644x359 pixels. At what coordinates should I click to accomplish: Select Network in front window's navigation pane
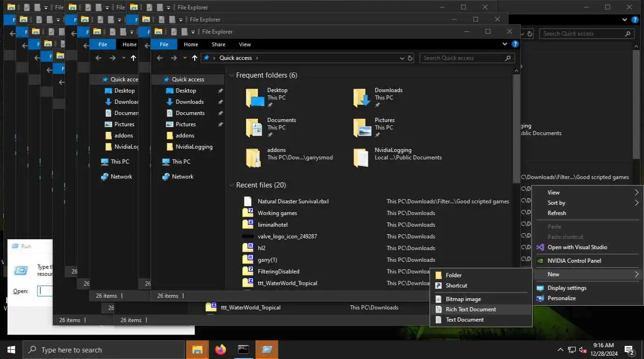tap(183, 177)
